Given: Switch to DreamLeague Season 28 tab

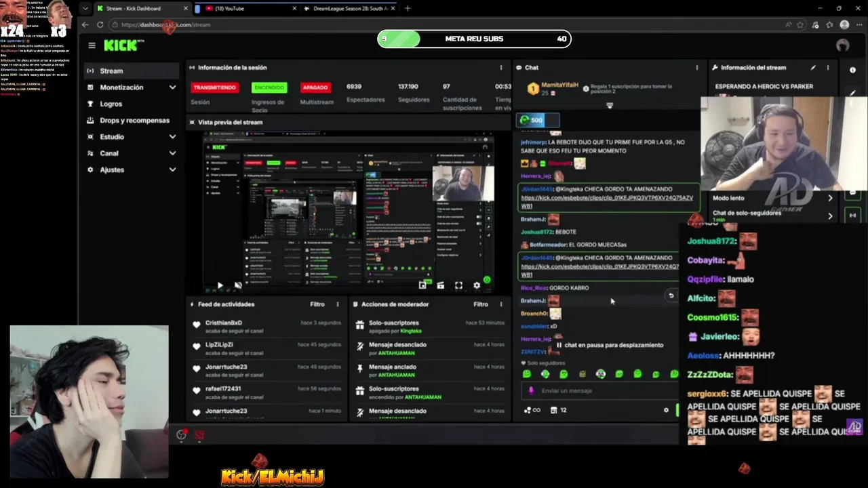Looking at the screenshot, I should tap(349, 8).
